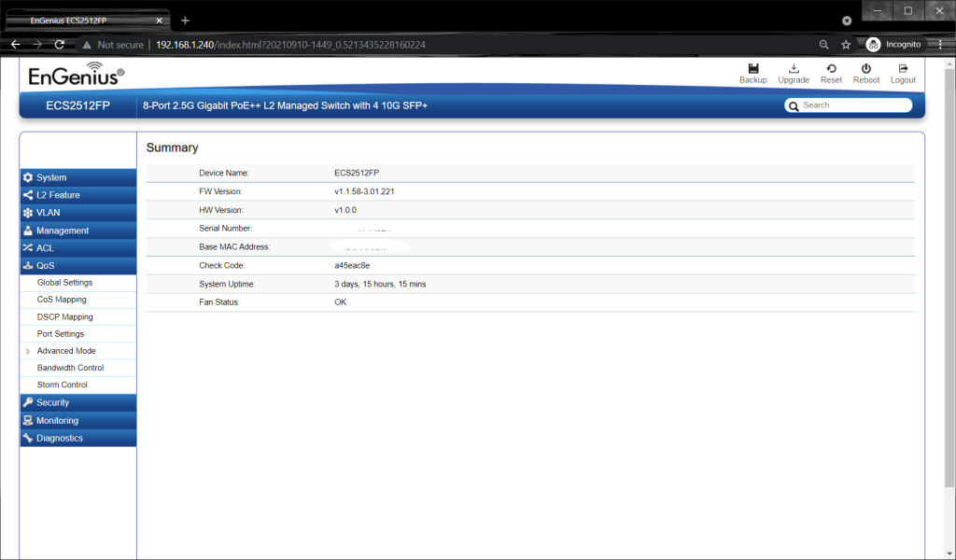Click the Management person icon
The height and width of the screenshot is (560, 956).
click(x=28, y=231)
